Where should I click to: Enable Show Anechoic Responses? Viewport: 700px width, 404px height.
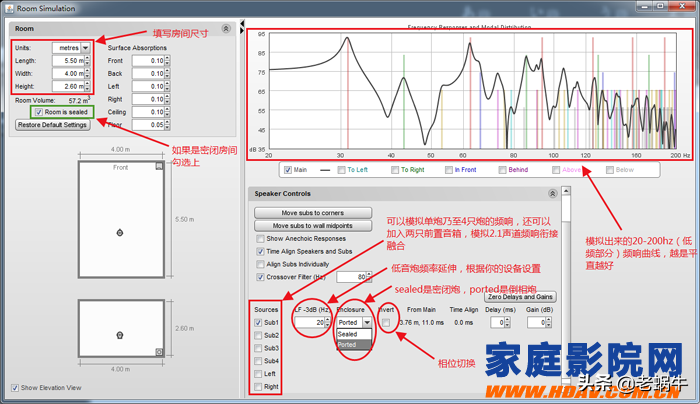tap(260, 239)
